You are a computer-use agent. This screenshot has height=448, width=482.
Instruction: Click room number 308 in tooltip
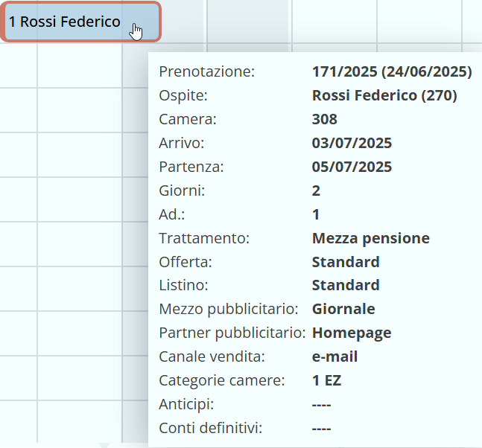[x=325, y=119]
